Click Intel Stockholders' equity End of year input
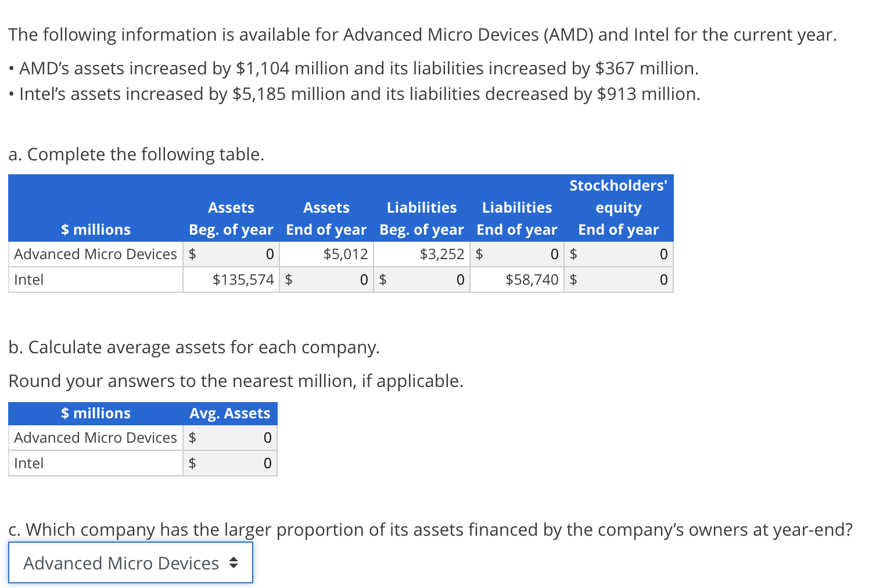Screen dimensions: 883x588 tap(619, 279)
